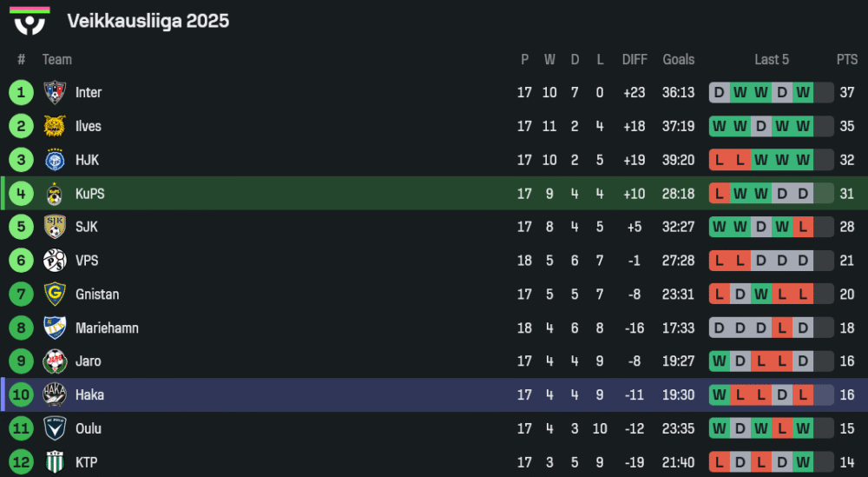The image size is (868, 477).
Task: Click the Haka team crest
Action: (55, 394)
